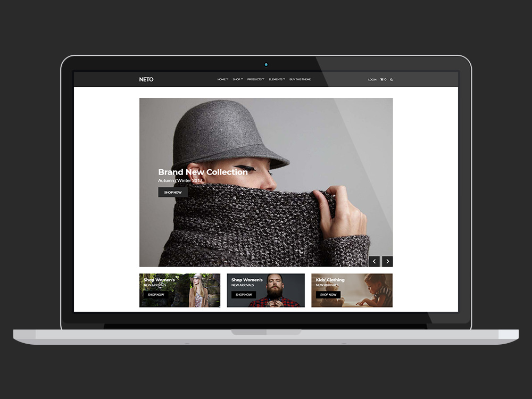Open the shopping cart icon
Image resolution: width=532 pixels, height=399 pixels.
[x=381, y=79]
